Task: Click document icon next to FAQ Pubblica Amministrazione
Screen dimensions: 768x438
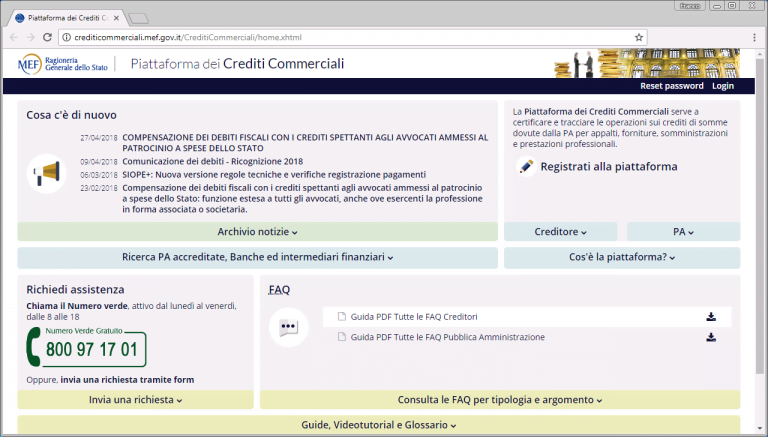Action: click(342, 337)
